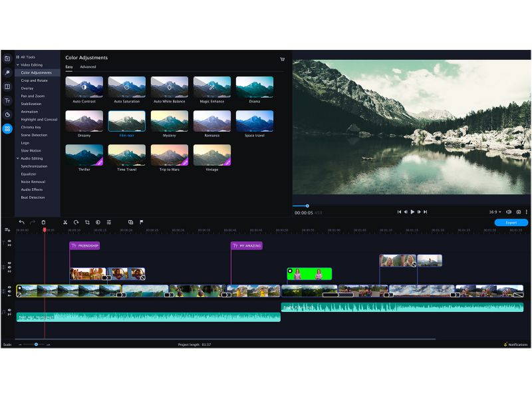Click the Rotate clip icon

[x=76, y=222]
